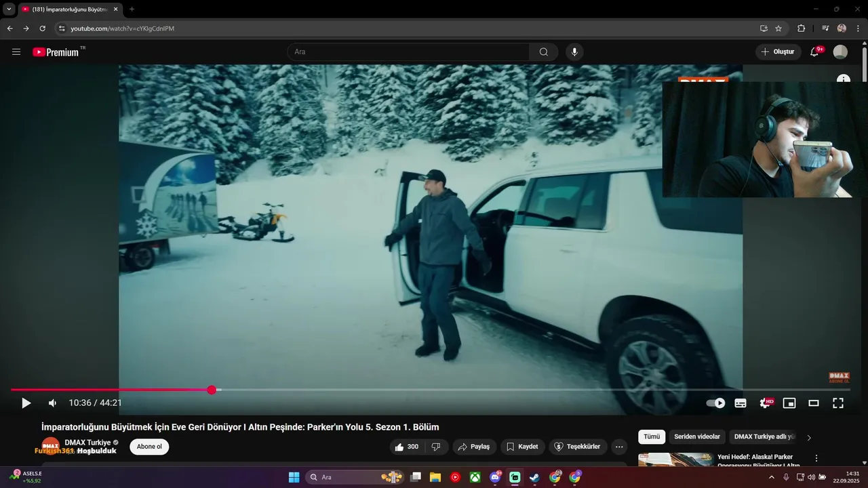Screen dimensions: 868x488
Task: Share the video via Paylaş
Action: [x=474, y=447]
